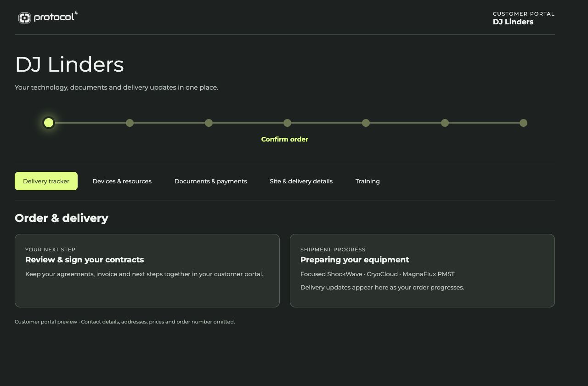Click the Protocol logo icon

(24, 18)
